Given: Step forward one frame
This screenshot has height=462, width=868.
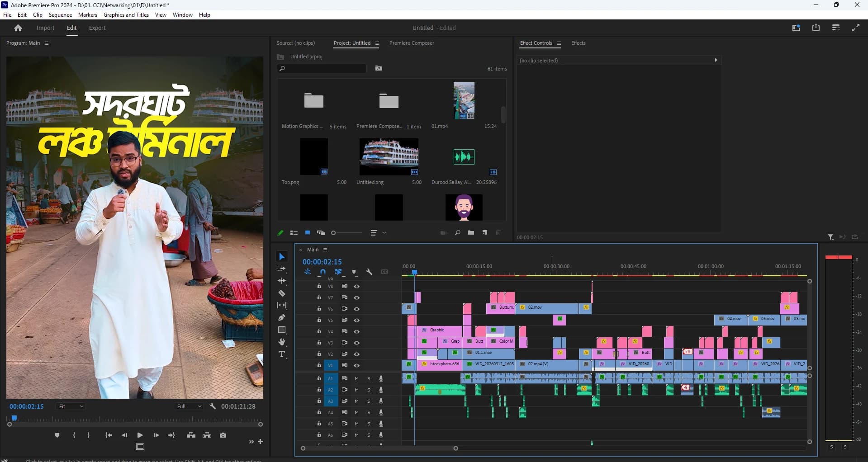Looking at the screenshot, I should (156, 435).
